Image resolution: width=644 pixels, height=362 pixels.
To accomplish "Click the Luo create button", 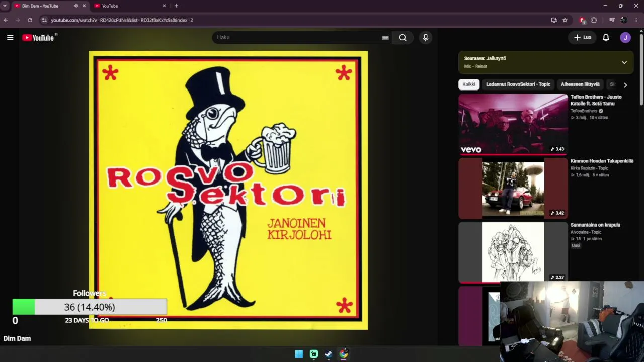I will (x=583, y=38).
